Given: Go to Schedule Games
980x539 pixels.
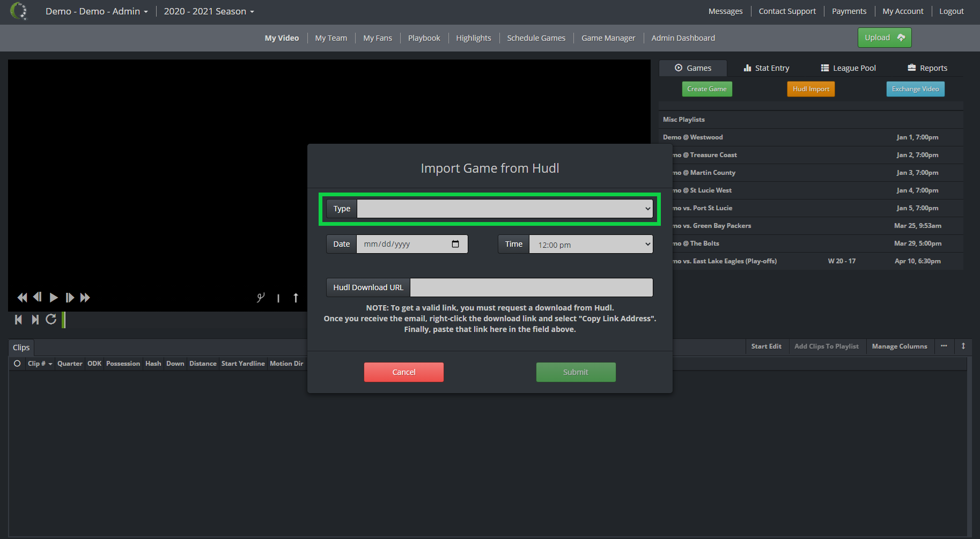Looking at the screenshot, I should click(x=536, y=38).
